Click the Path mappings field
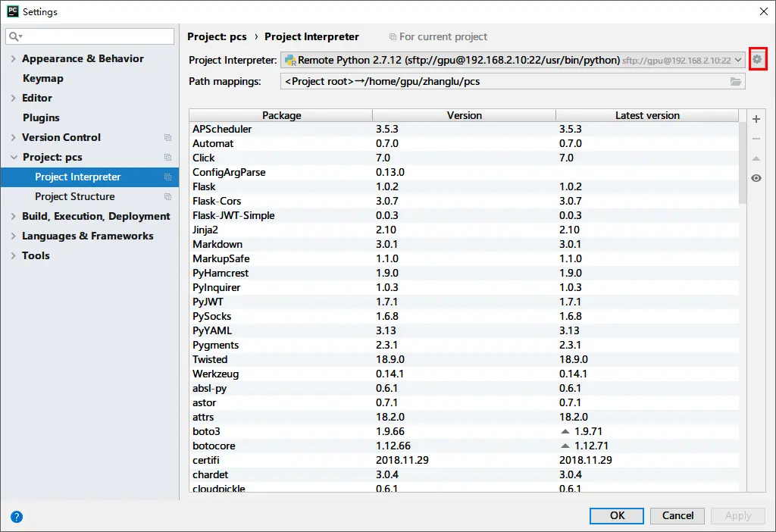 tap(513, 81)
